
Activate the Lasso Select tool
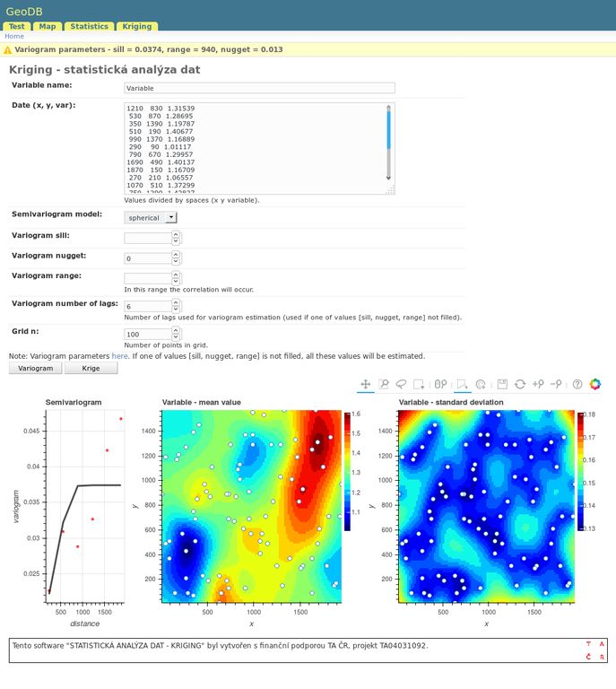pos(401,384)
